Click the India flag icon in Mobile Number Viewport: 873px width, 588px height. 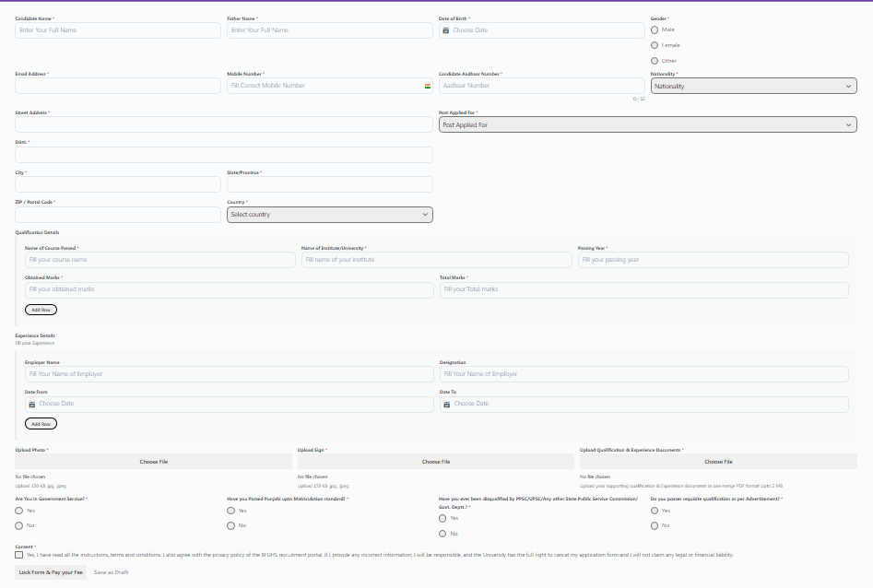click(428, 86)
